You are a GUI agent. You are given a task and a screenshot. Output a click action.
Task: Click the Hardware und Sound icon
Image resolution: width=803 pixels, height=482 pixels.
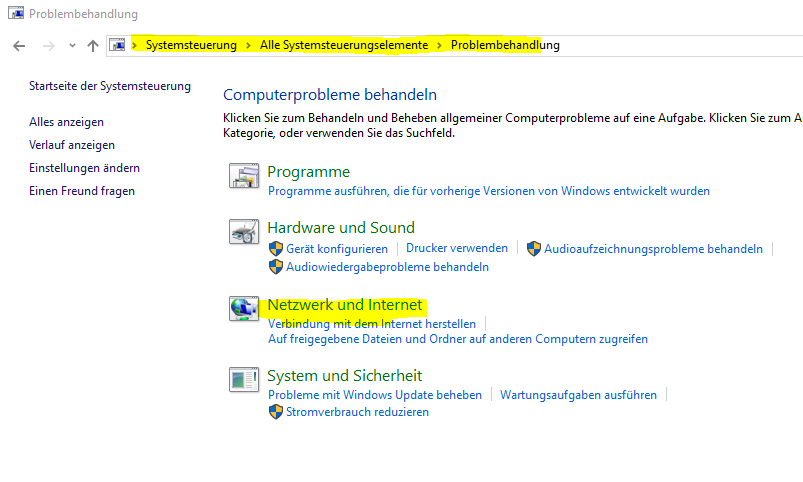pos(244,232)
